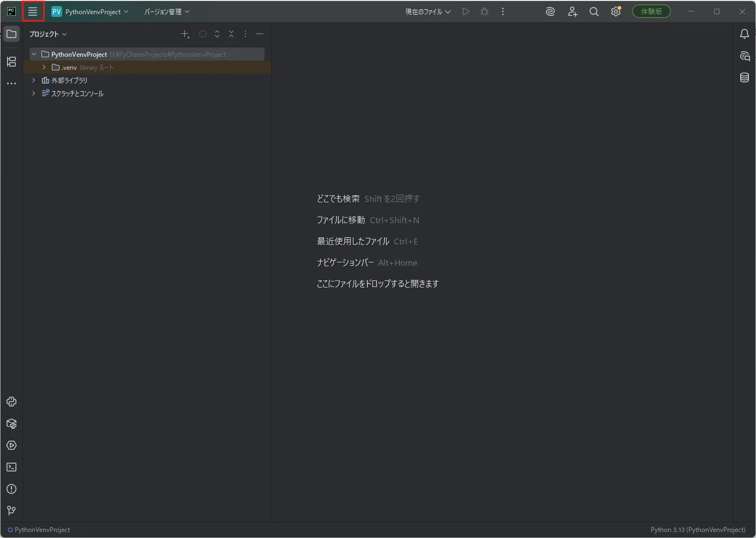Open the AI chat icon in the right sidebar

(745, 56)
